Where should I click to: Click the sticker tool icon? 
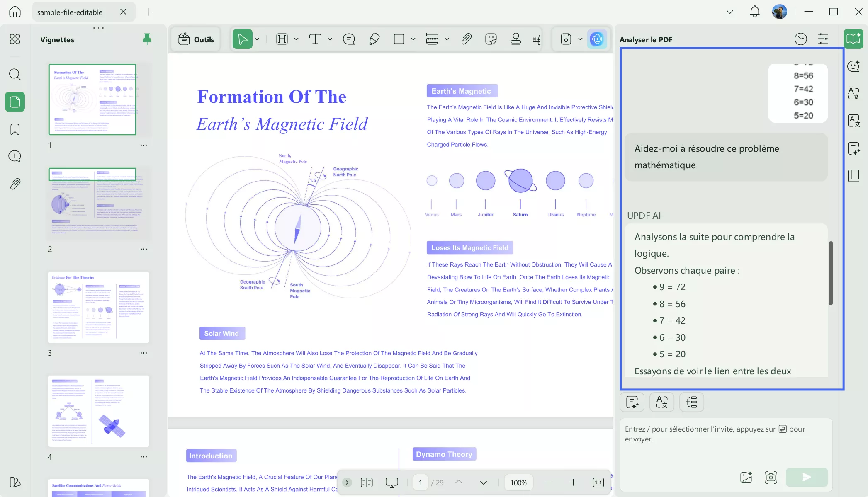click(x=491, y=39)
